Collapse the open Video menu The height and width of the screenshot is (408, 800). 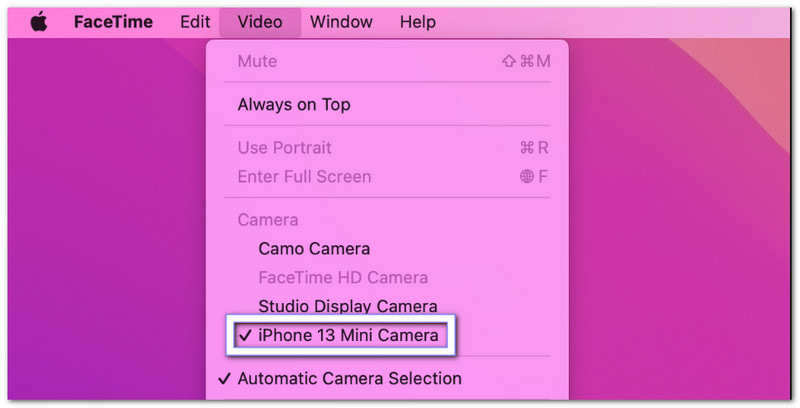pyautogui.click(x=260, y=22)
